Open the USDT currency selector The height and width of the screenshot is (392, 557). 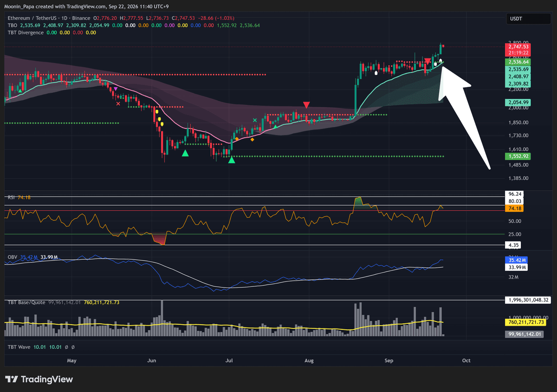528,19
